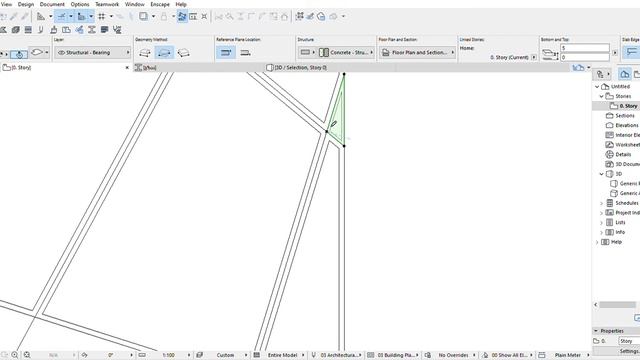Toggle the guide lines snap icon

click(x=61, y=16)
